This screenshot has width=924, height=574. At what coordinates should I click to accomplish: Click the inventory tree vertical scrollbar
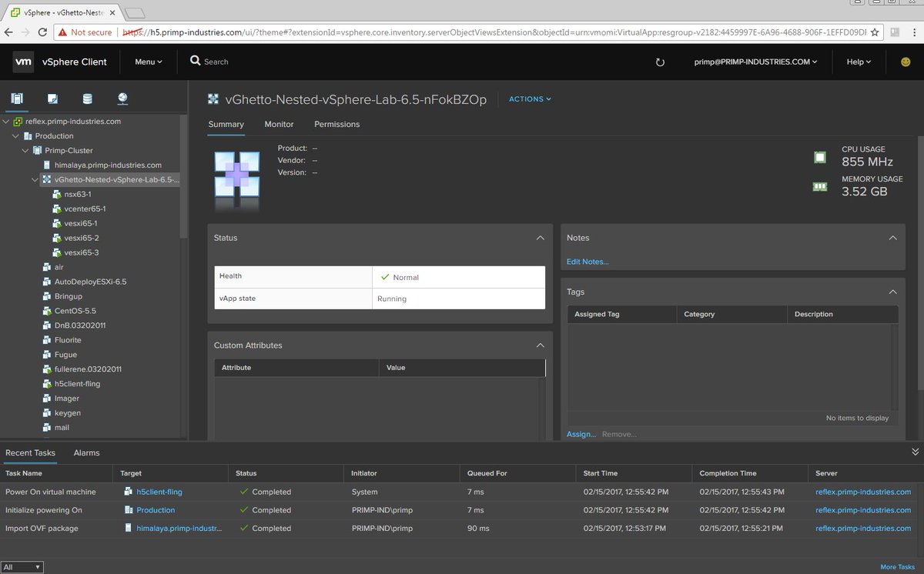[182, 177]
